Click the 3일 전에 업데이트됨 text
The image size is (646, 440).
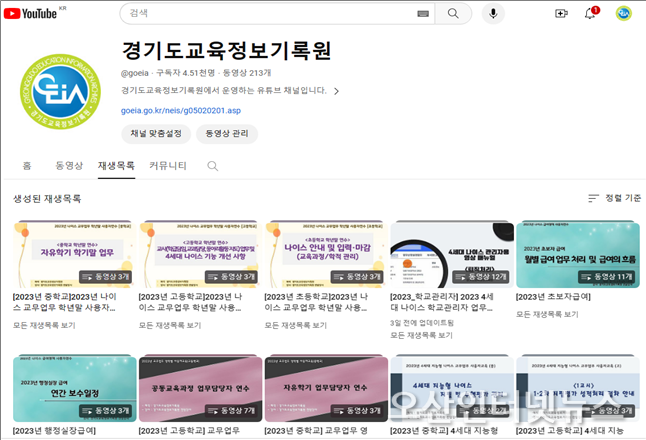click(422, 323)
